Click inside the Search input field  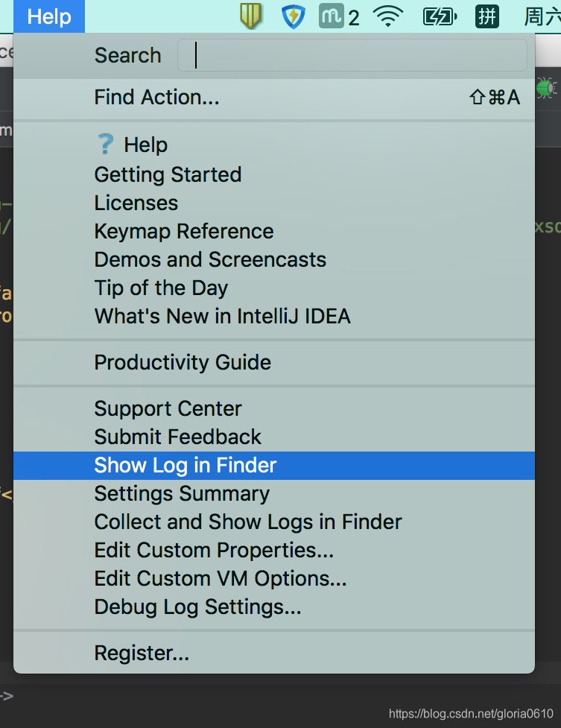(352, 54)
